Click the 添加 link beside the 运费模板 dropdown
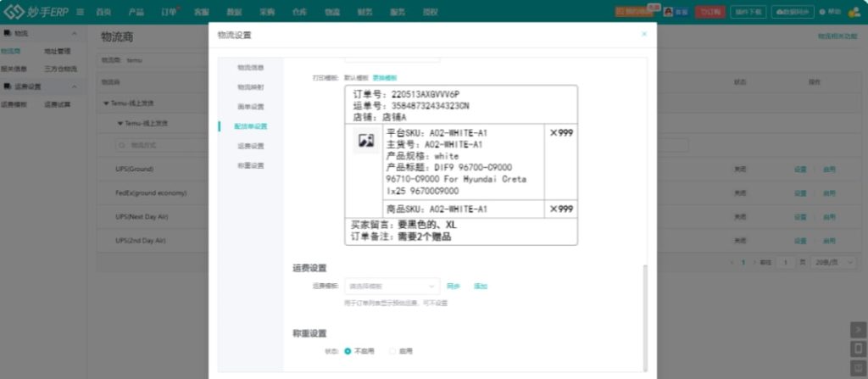The image size is (868, 379). tap(481, 287)
